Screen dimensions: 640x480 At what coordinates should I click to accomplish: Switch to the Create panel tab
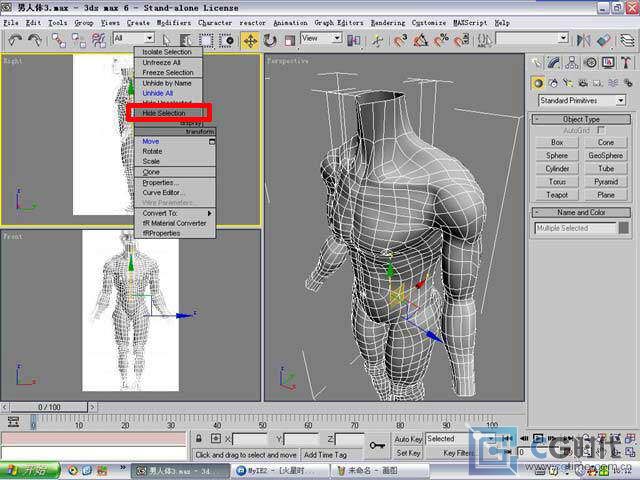tap(536, 62)
